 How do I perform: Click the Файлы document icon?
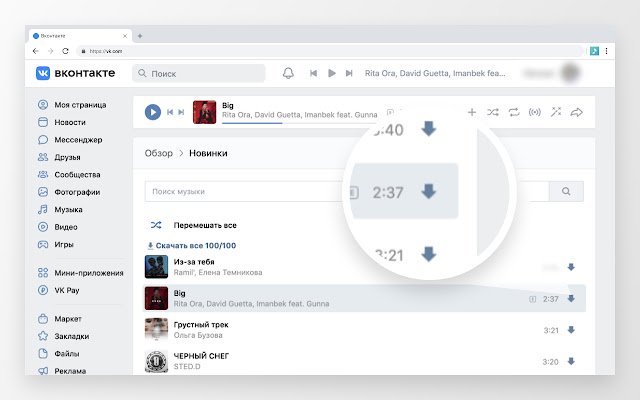tap(42, 353)
